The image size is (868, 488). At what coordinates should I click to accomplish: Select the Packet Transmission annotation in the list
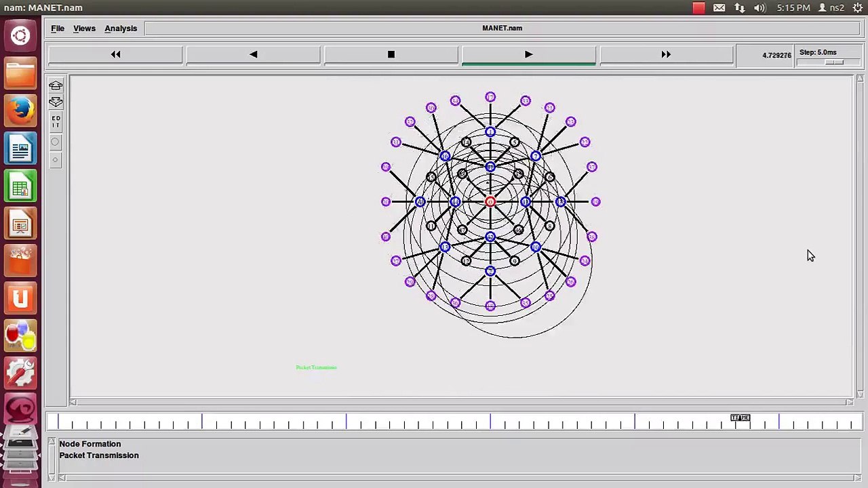coord(99,455)
